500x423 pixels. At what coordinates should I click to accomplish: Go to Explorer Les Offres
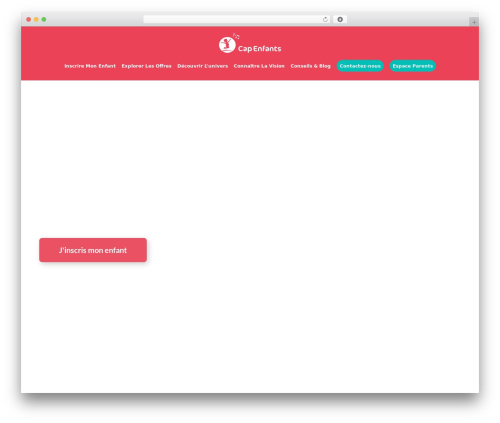146,66
